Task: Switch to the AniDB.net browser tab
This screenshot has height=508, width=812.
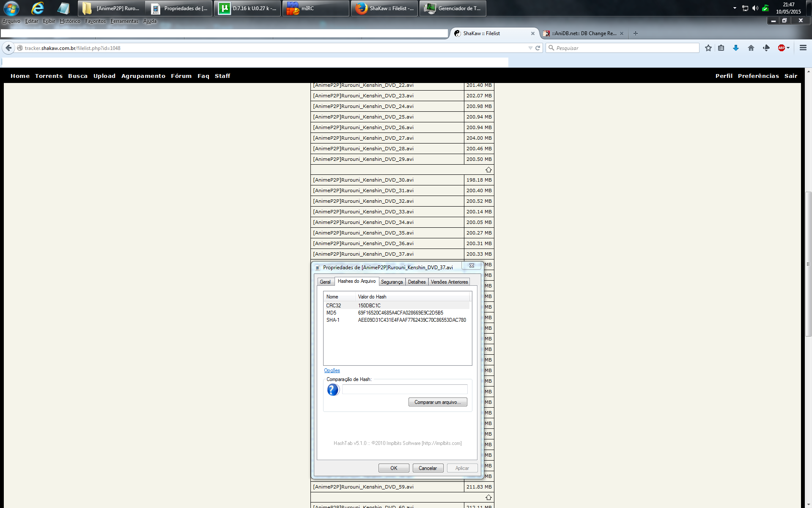Action: [584, 33]
